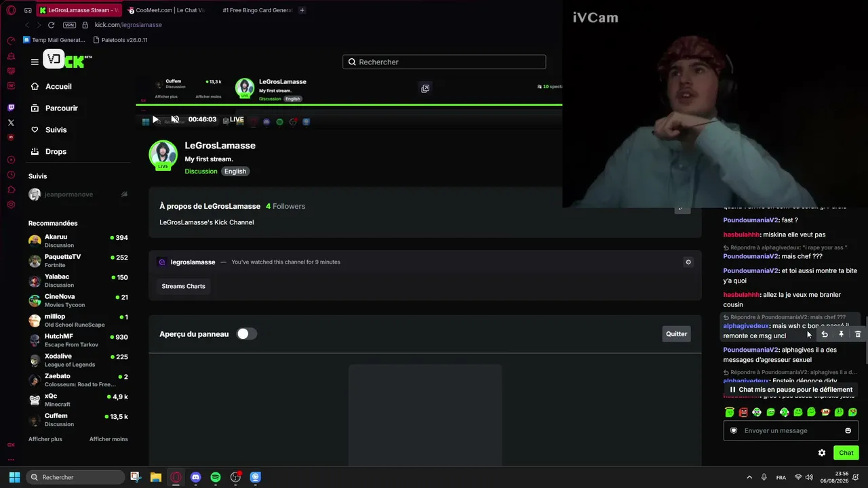Toggle the Aperçu du panneau switch

pos(246,333)
